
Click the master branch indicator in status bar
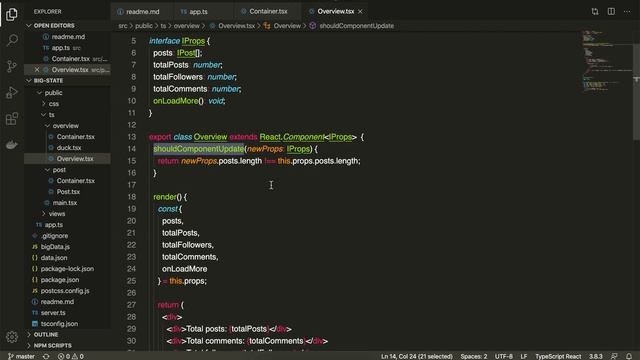pos(21,356)
